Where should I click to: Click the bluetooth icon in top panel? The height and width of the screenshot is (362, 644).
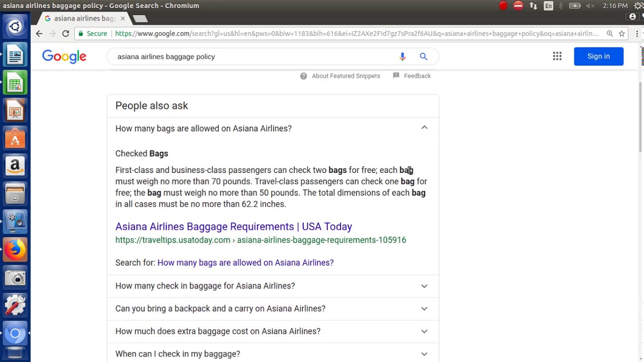coord(561,6)
